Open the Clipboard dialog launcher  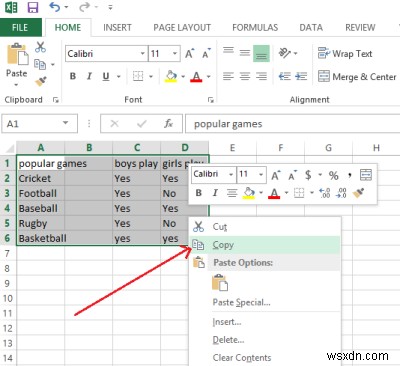pyautogui.click(x=56, y=100)
